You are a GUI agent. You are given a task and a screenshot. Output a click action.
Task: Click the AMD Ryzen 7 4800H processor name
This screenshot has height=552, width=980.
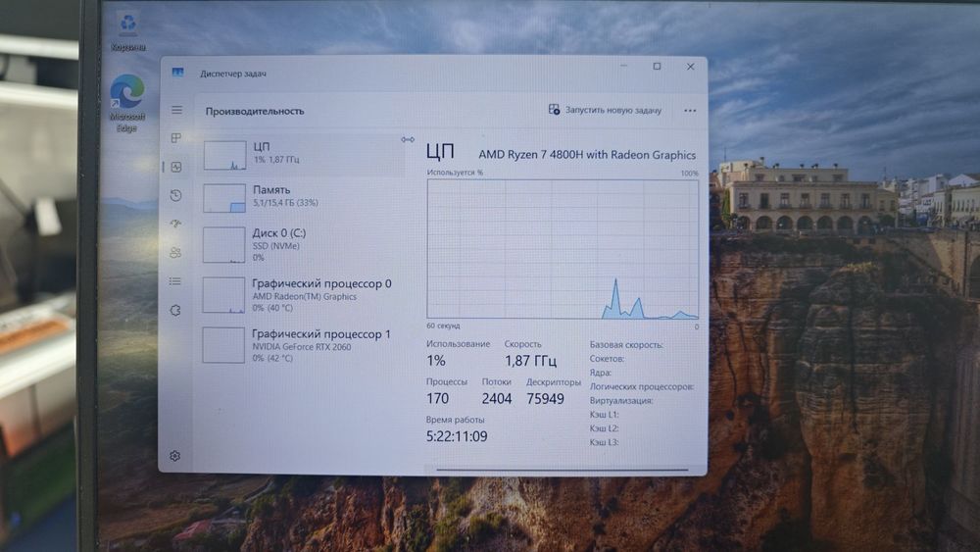[x=587, y=154]
